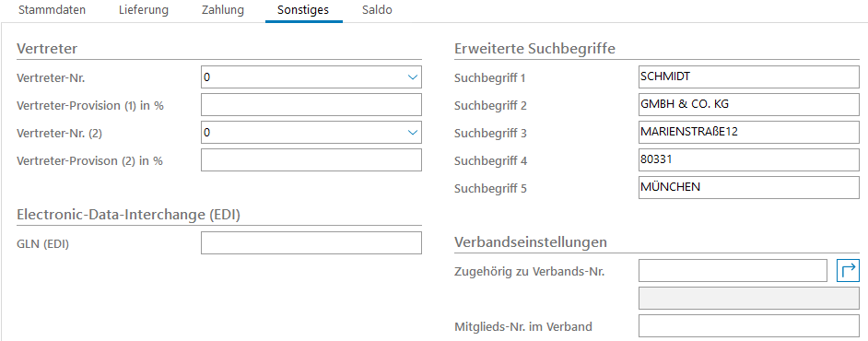Click Suchbegriff 2 field with GMBH & CO. KG

tap(749, 105)
